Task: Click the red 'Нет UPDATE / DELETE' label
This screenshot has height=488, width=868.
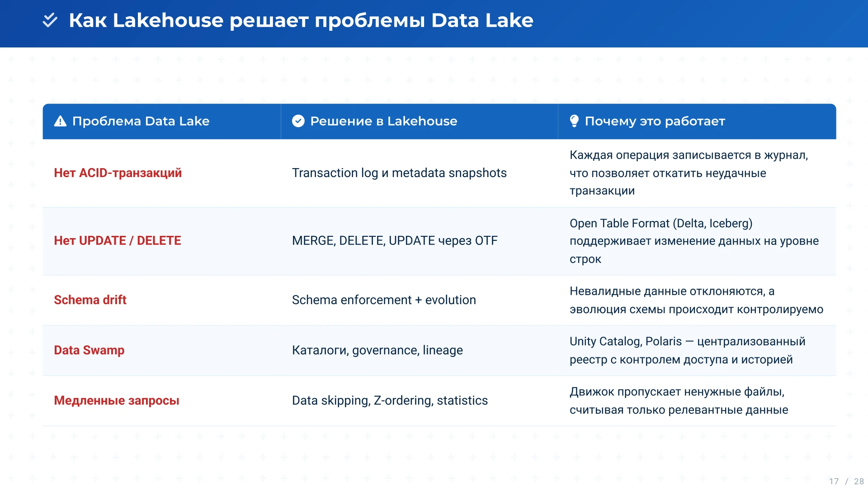Action: pos(117,241)
